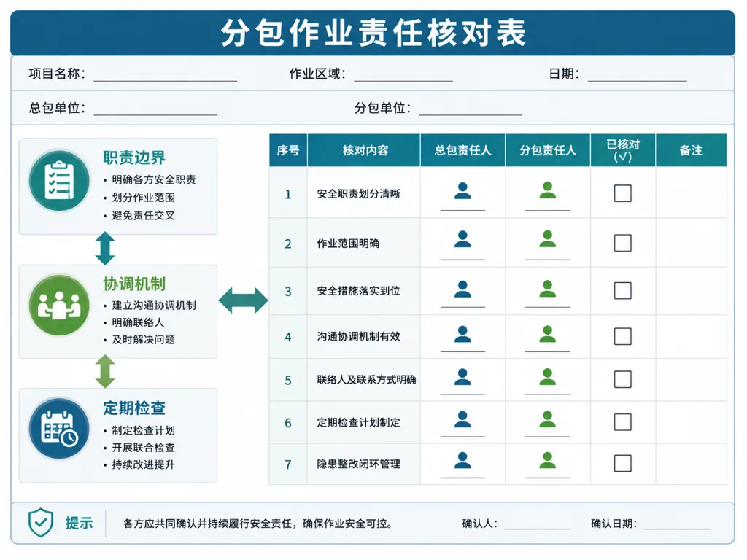Click the text 安全职责划分清晰
Viewport: 747px width, 560px height.
tap(358, 194)
